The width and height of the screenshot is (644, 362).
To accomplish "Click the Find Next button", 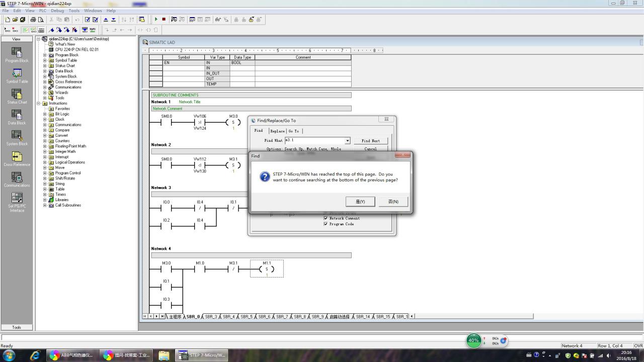I will pyautogui.click(x=371, y=141).
